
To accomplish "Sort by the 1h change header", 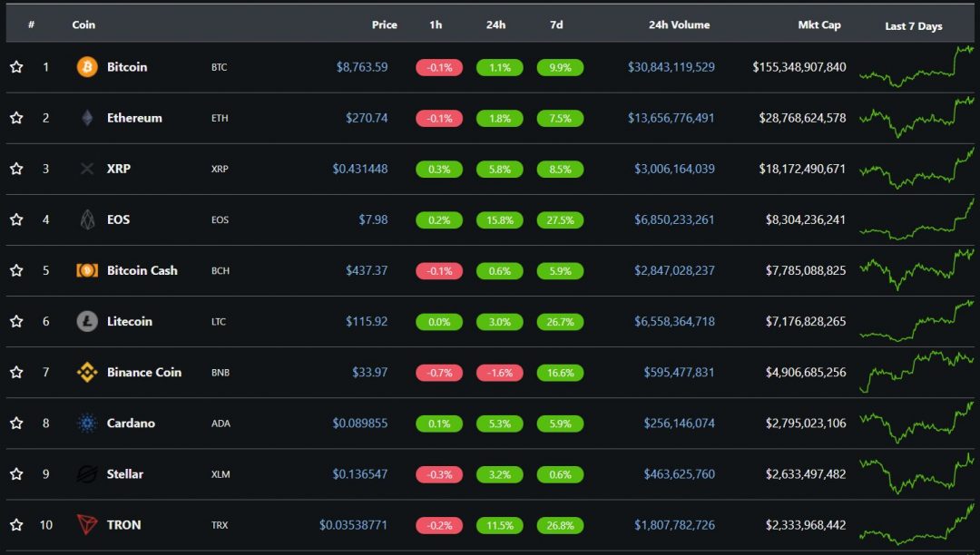I will click(x=436, y=24).
